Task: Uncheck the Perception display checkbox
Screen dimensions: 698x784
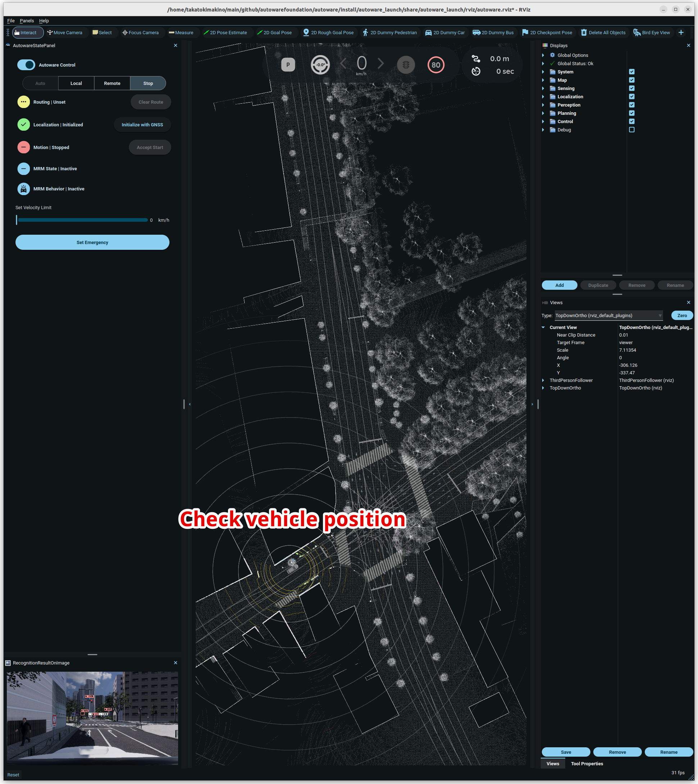Action: point(632,105)
